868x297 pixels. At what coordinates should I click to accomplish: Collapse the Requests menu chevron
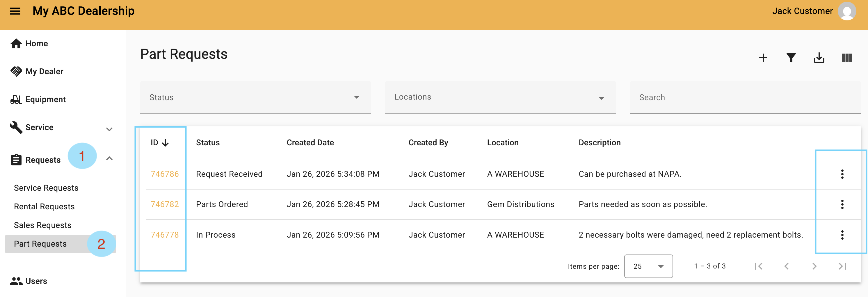click(x=109, y=158)
